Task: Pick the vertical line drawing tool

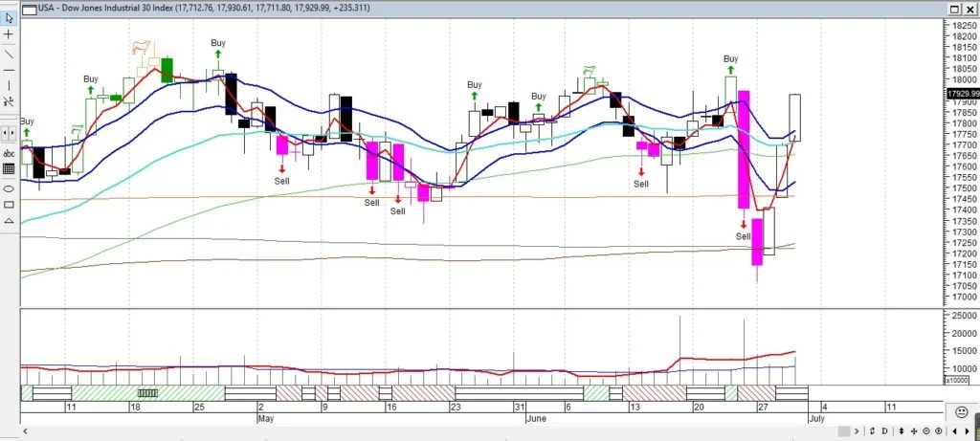Action: click(x=9, y=85)
